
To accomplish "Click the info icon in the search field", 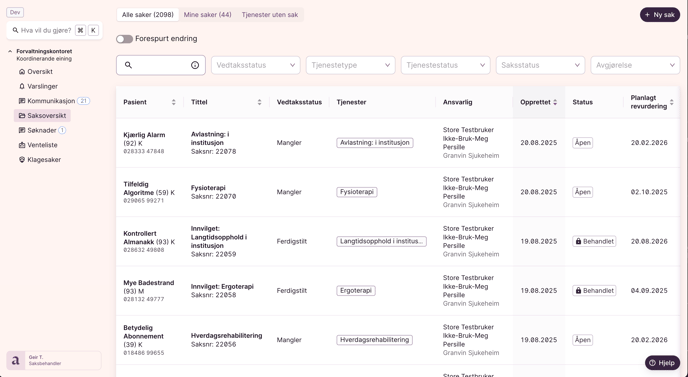I will pyautogui.click(x=195, y=65).
